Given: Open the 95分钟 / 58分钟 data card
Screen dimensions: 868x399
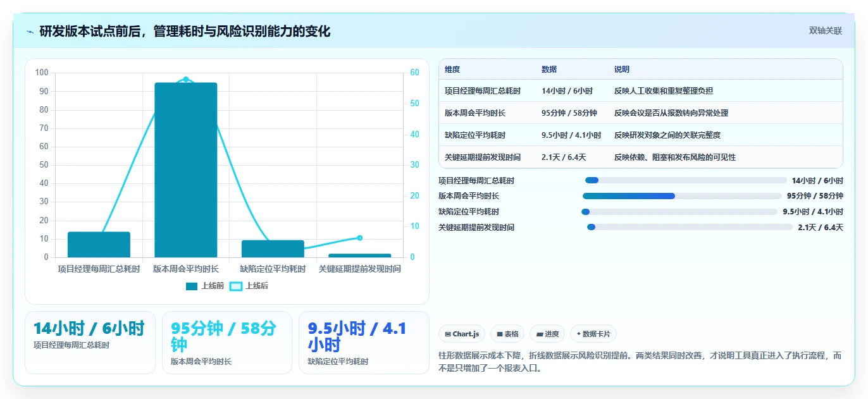Looking at the screenshot, I should (x=227, y=343).
